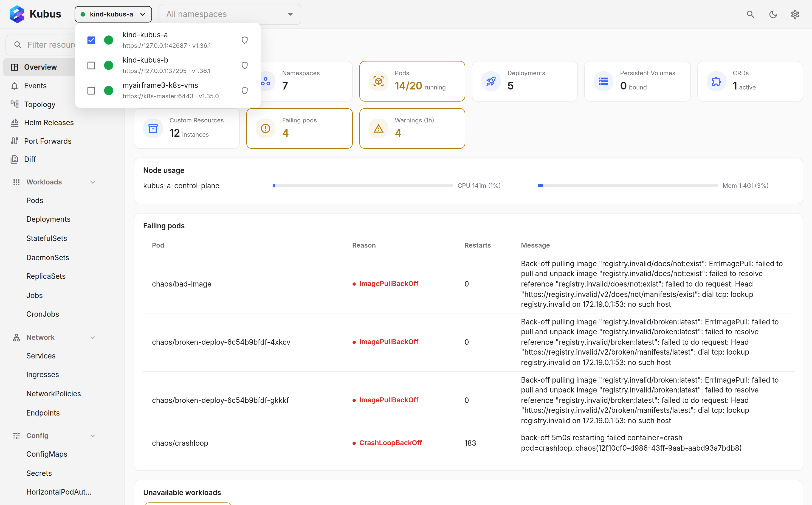Image resolution: width=812 pixels, height=505 pixels.
Task: Click the Network section icon
Action: click(16, 337)
